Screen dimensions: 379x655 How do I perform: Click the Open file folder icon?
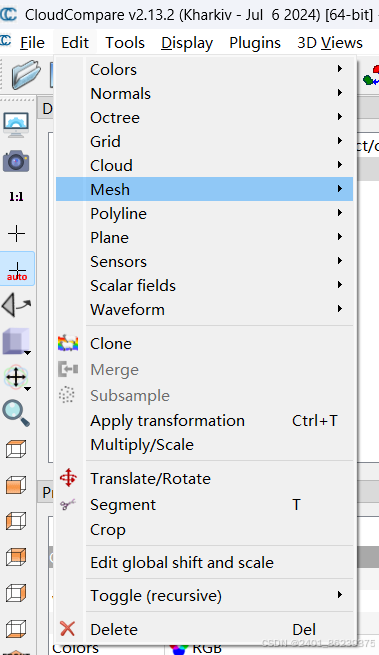[x=26, y=74]
